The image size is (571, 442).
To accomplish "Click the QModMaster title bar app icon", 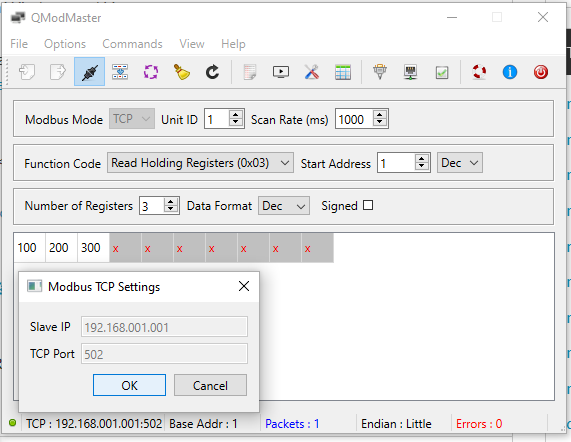I will [x=18, y=17].
